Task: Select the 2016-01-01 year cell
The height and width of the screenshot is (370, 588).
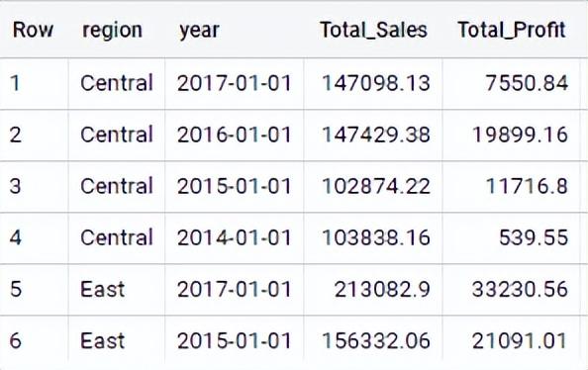Action: (x=234, y=135)
